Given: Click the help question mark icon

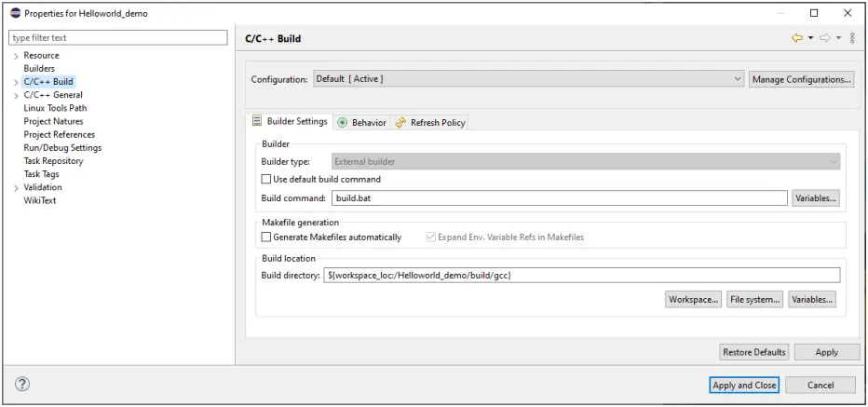Looking at the screenshot, I should click(22, 384).
